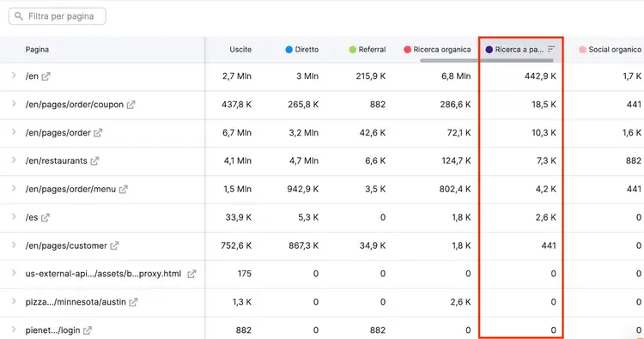Image resolution: width=644 pixels, height=339 pixels.
Task: Click the 942,9 K Diretto value
Action: (303, 189)
